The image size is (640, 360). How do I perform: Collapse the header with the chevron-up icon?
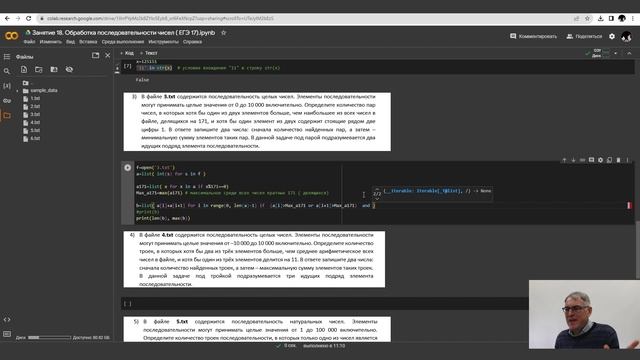coord(629,53)
